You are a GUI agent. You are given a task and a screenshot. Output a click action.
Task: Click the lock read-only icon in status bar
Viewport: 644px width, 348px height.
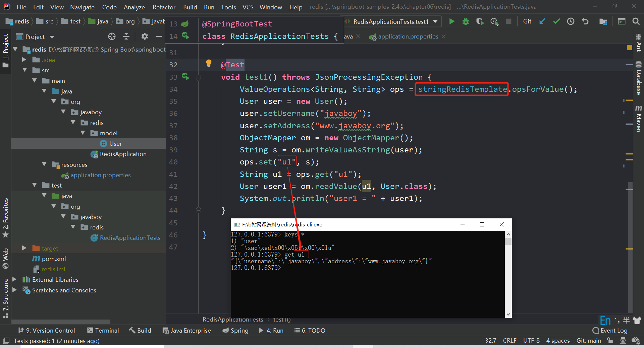point(610,341)
